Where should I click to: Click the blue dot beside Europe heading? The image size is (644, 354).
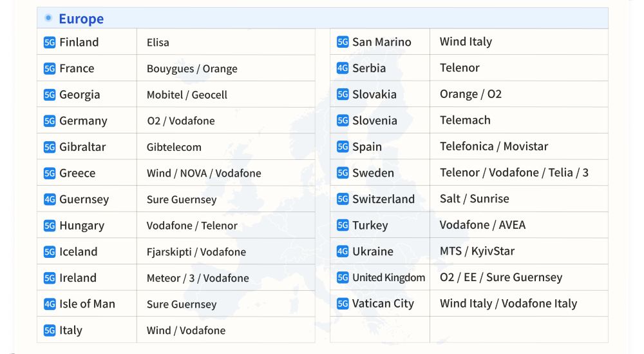[x=48, y=18]
